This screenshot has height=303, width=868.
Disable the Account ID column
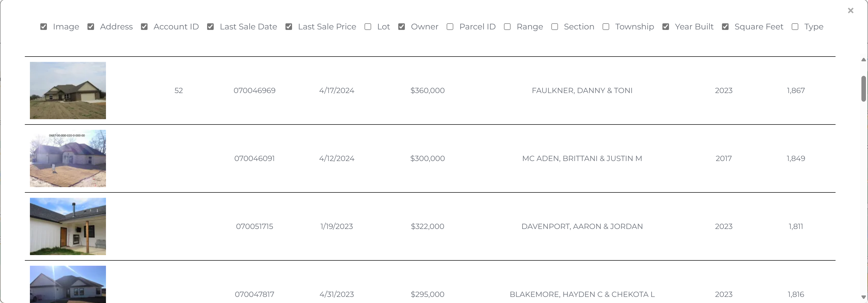pyautogui.click(x=144, y=27)
